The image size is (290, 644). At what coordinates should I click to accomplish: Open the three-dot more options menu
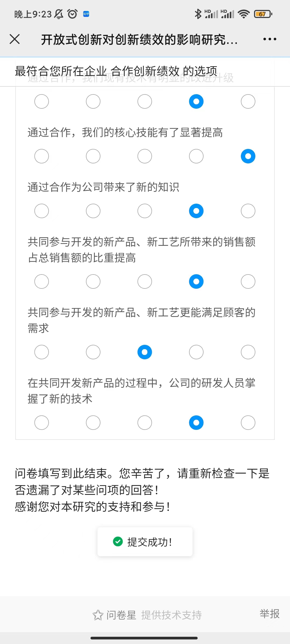[270, 39]
